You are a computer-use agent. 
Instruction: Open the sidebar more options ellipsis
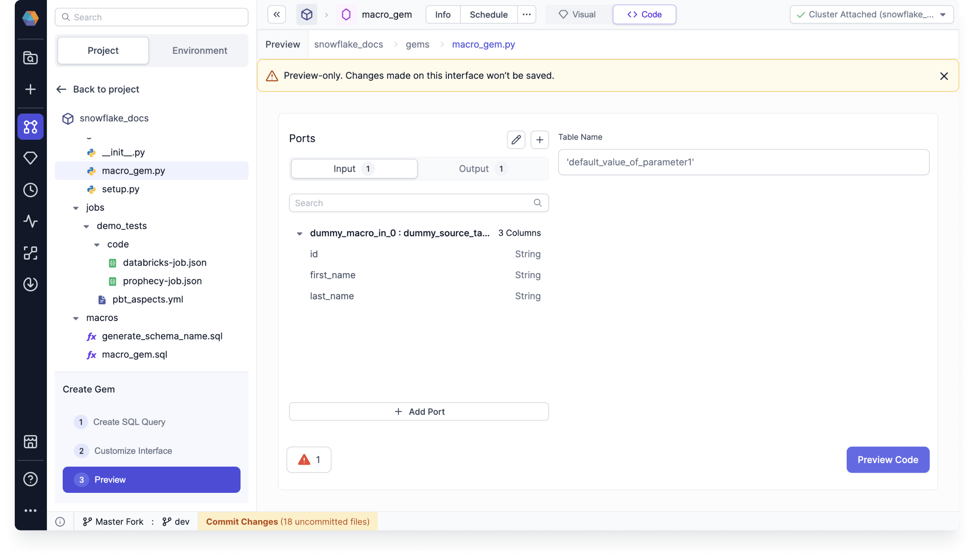click(x=30, y=511)
